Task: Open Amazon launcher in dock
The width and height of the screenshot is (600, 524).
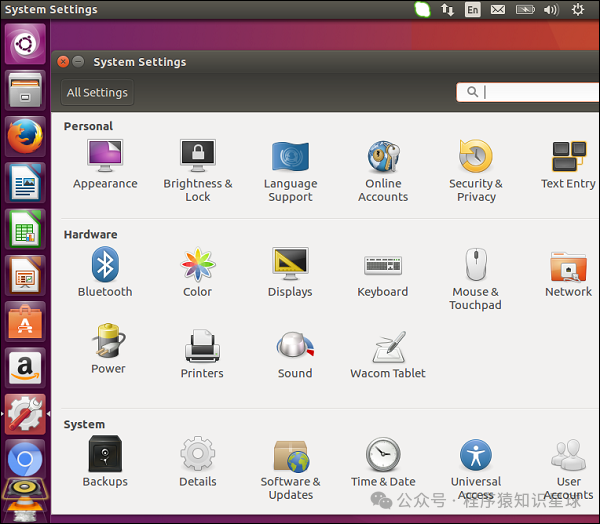Action: point(25,368)
